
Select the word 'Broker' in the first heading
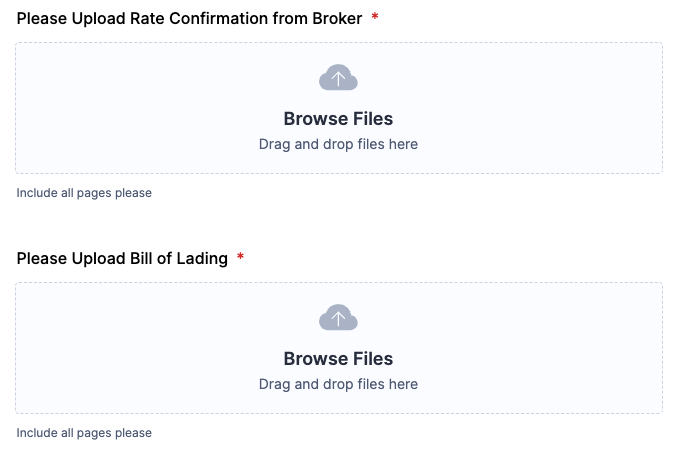pos(337,19)
